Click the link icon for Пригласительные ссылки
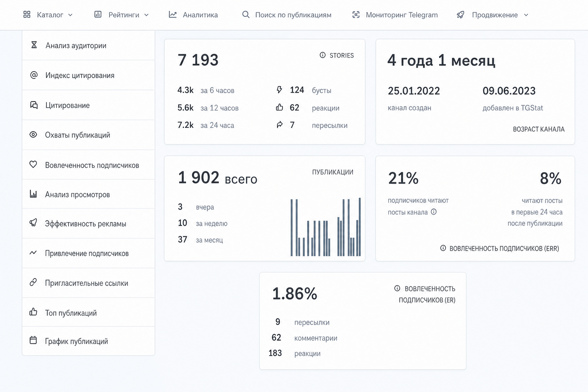The height and width of the screenshot is (392, 588). (33, 283)
